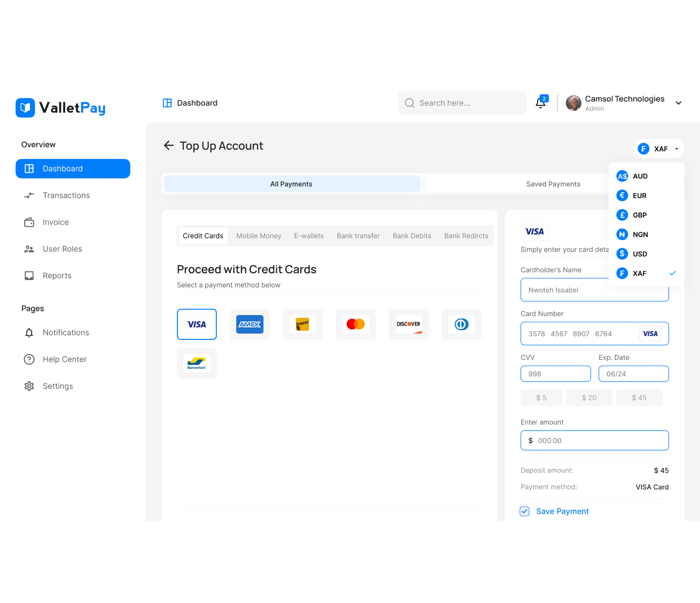Open Reports from the sidebar
700x603 pixels.
pyautogui.click(x=57, y=276)
